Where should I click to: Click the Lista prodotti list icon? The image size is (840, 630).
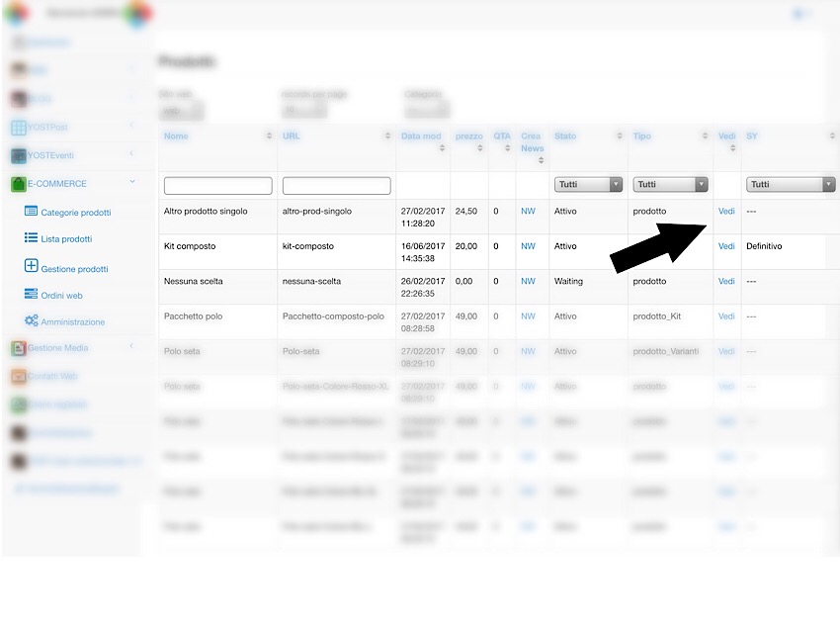pos(32,238)
